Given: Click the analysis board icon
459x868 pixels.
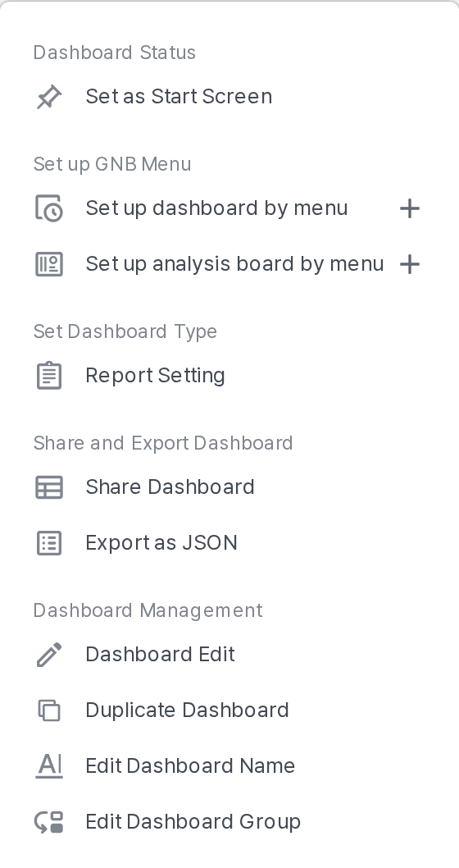Looking at the screenshot, I should point(49,264).
